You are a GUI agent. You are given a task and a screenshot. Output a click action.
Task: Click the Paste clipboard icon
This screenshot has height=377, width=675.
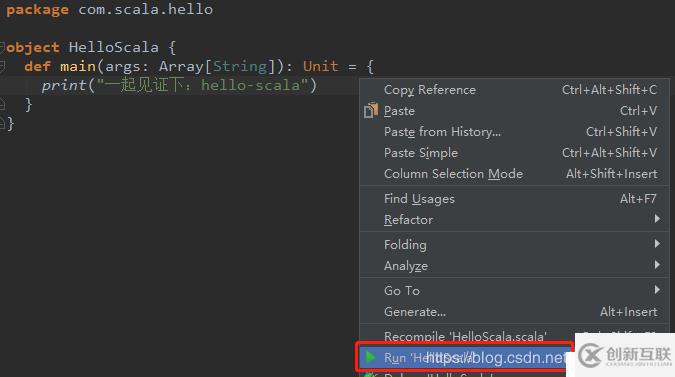pyautogui.click(x=371, y=111)
